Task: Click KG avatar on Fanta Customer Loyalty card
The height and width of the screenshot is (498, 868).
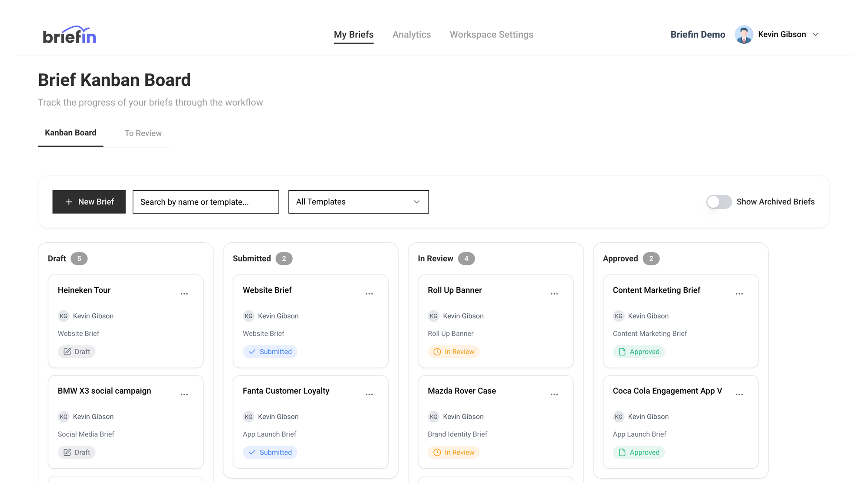Action: tap(249, 417)
